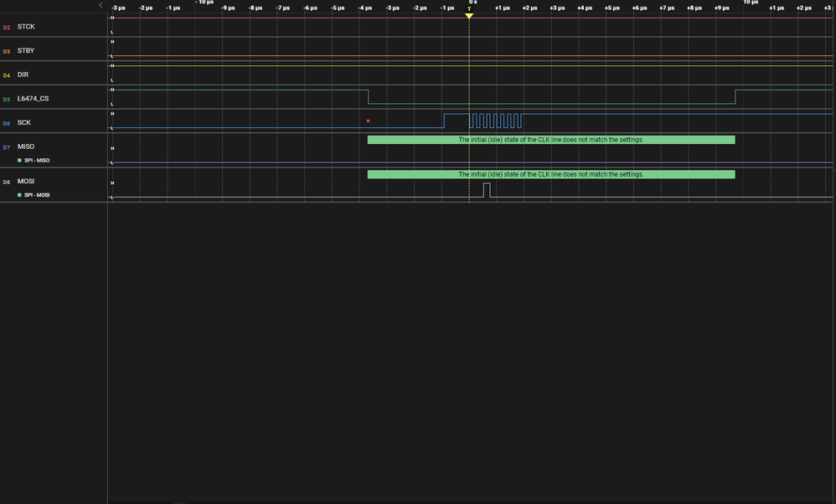This screenshot has height=504, width=836.
Task: Click the +5 µs tick label on the ruler
Action: coord(612,8)
